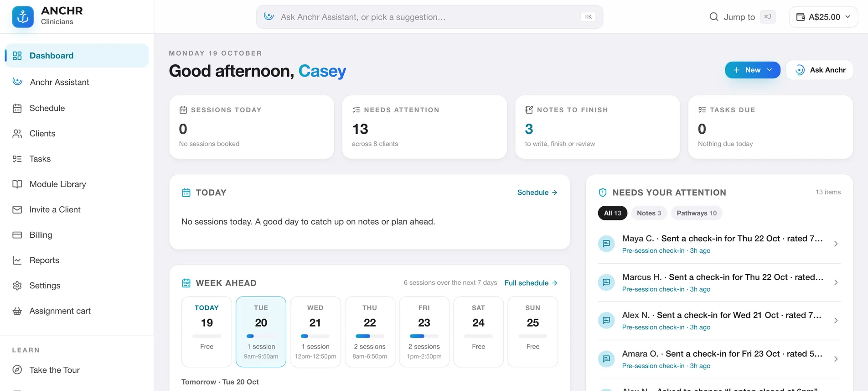Open the Full schedule link
Viewport: 868px width, 391px height.
click(531, 283)
